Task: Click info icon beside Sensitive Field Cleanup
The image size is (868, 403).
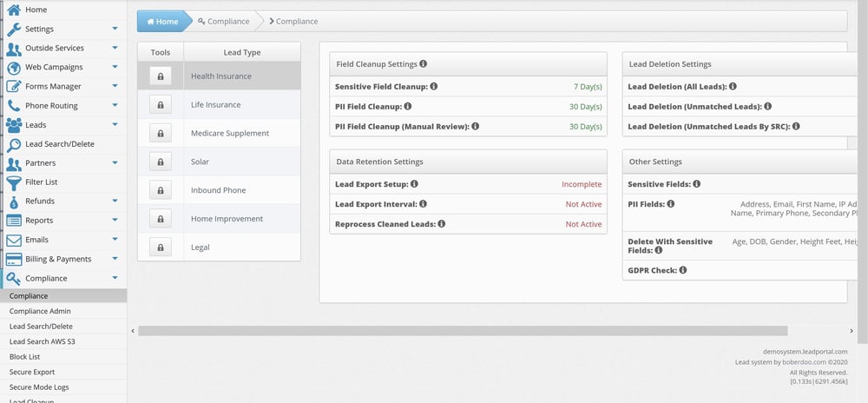Action: [x=434, y=87]
